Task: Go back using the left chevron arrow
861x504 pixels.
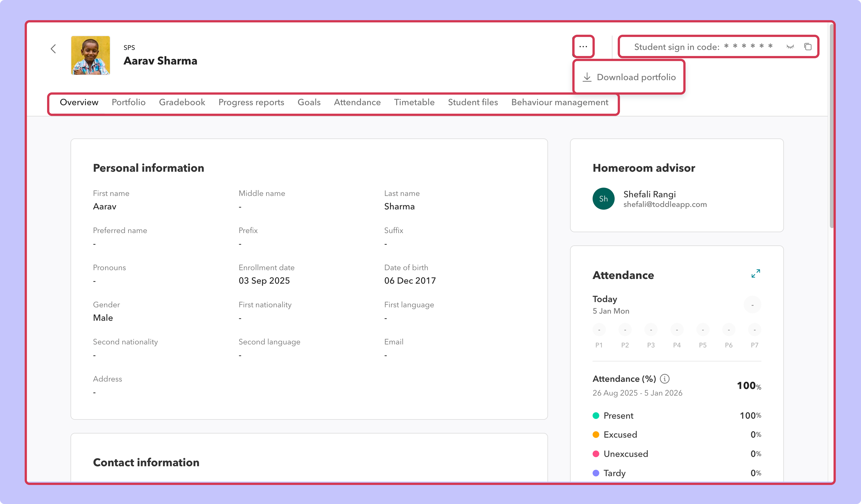Action: (x=53, y=49)
